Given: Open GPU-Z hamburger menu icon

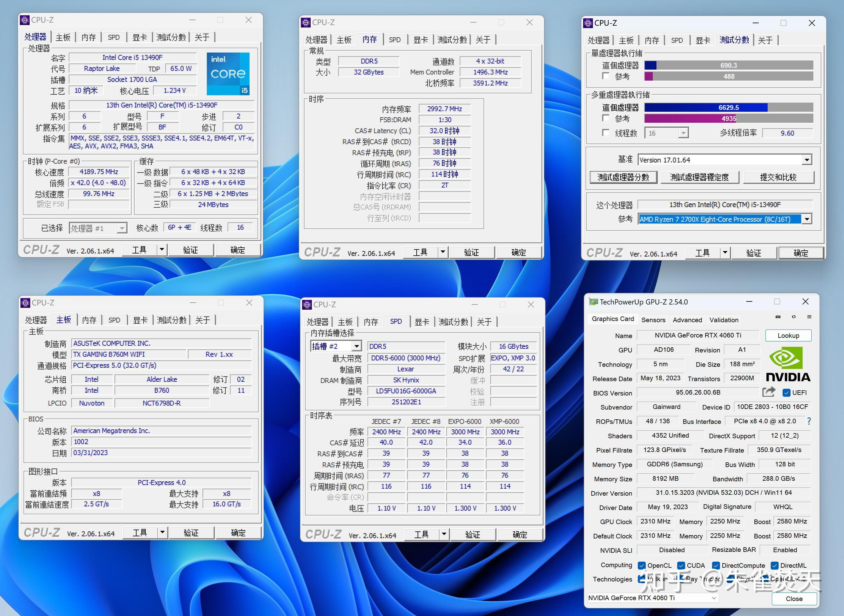Looking at the screenshot, I should [809, 317].
